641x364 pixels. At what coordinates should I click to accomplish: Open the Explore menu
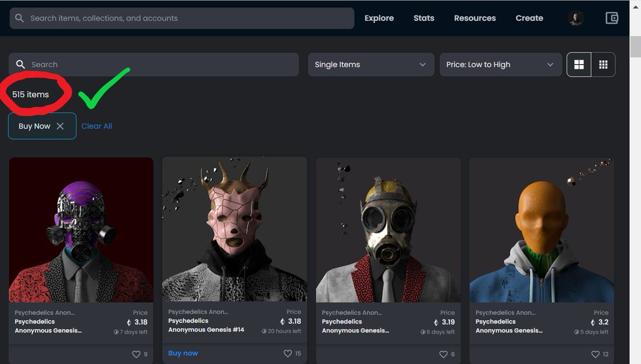[x=379, y=18]
